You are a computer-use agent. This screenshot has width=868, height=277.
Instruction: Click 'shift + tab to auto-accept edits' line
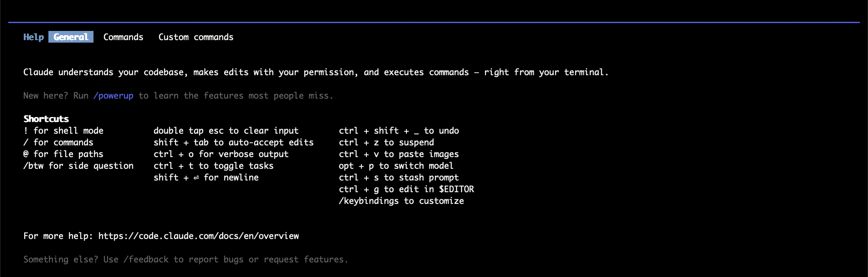[234, 142]
